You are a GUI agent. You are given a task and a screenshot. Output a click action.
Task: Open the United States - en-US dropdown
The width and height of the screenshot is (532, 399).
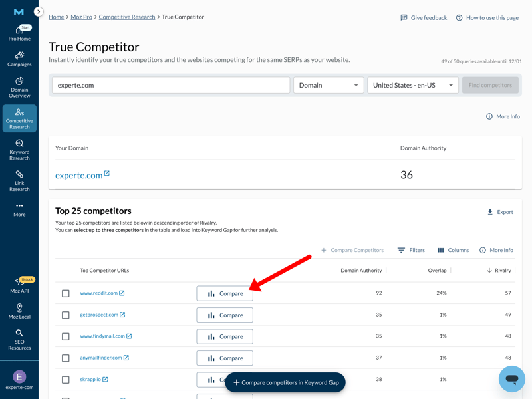point(412,85)
